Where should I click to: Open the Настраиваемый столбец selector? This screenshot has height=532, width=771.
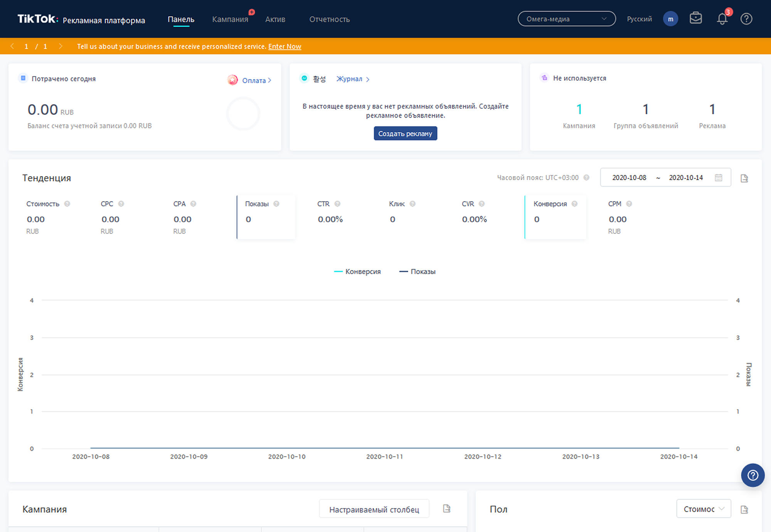click(374, 509)
